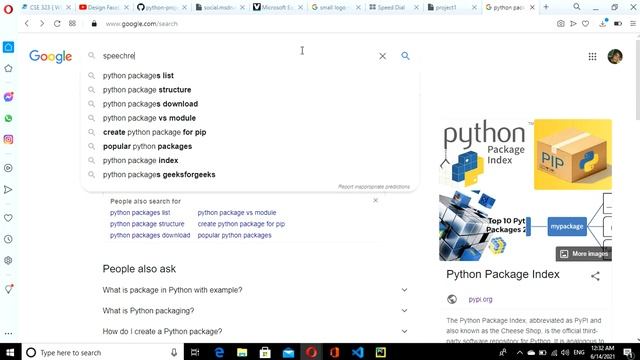Click the blue Google search magnifier button
Viewport: 640px width, 360px height.
click(x=405, y=56)
